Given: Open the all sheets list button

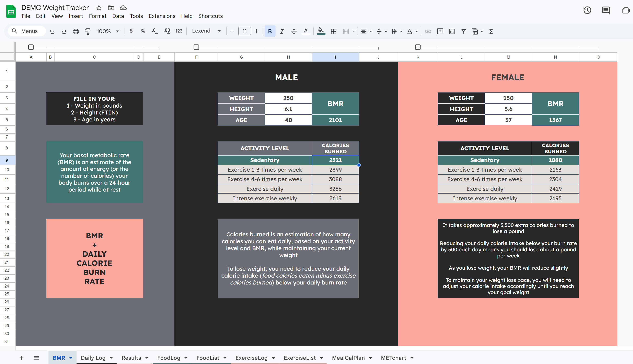Looking at the screenshot, I should click(x=36, y=358).
